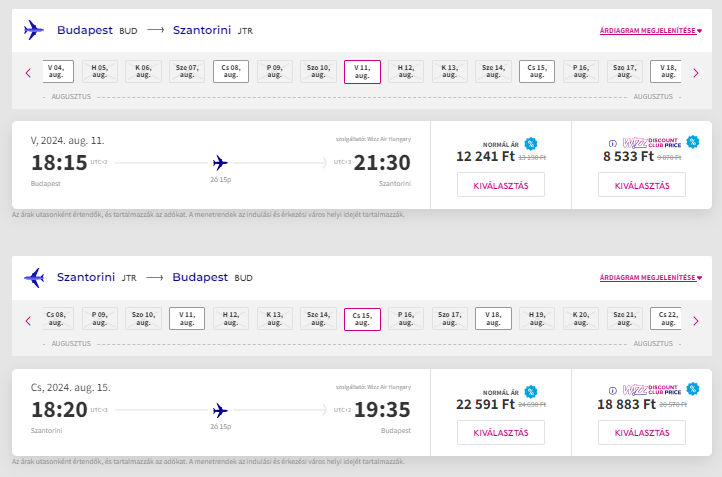
Task: Click the return Szantorini airplane icon
Action: tap(34, 278)
